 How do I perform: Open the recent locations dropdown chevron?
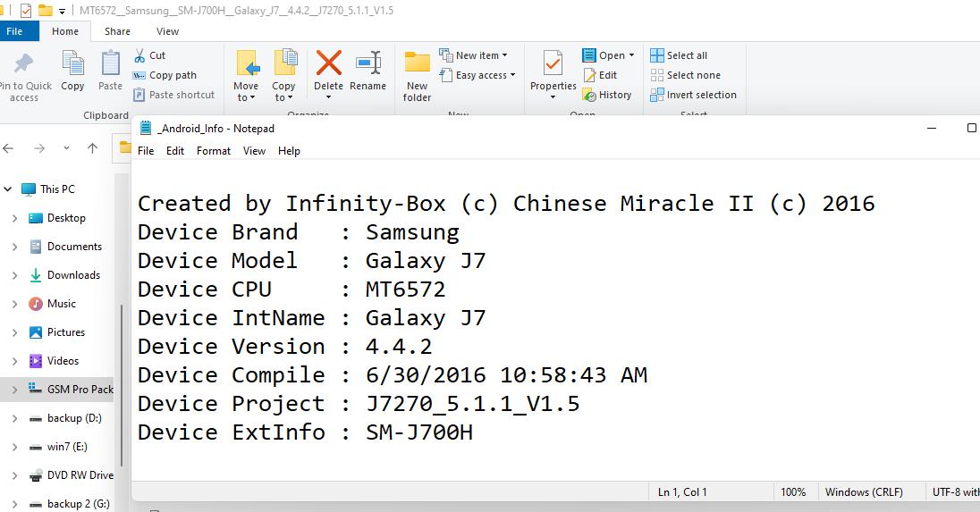[66, 148]
